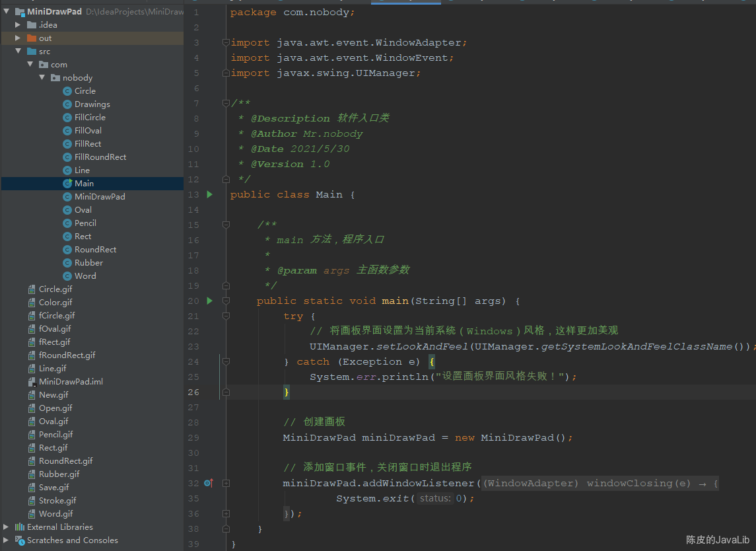Viewport: 756px width, 551px height.
Task: Expand the .idea folder arrow
Action: (x=18, y=24)
